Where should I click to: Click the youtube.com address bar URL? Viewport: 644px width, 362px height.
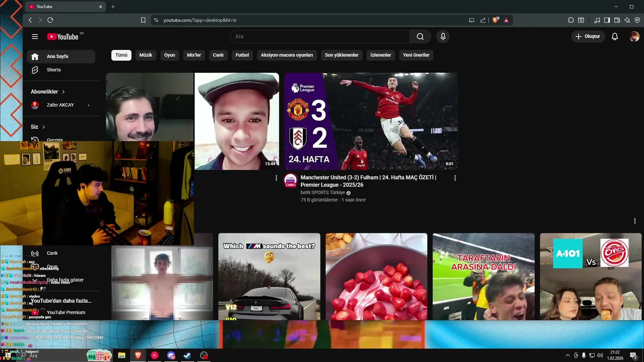point(200,20)
